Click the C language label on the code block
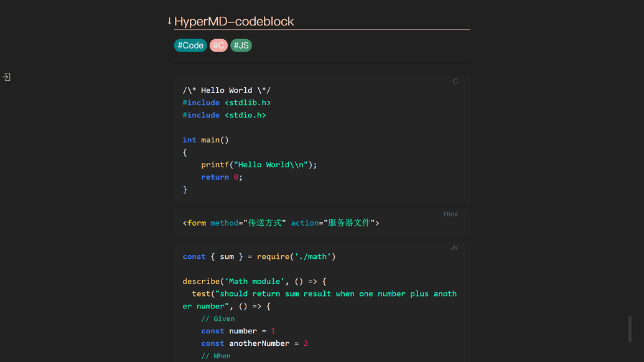The width and height of the screenshot is (644, 362). pos(455,81)
